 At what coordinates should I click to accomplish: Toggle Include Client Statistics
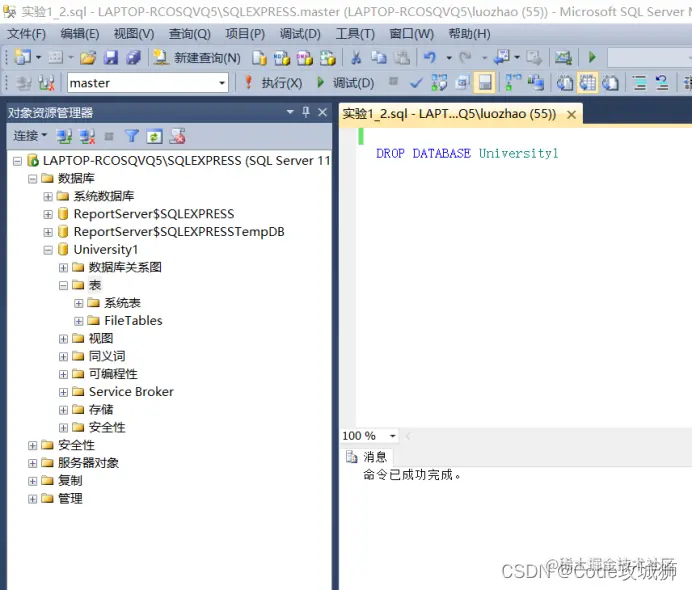coord(536,83)
